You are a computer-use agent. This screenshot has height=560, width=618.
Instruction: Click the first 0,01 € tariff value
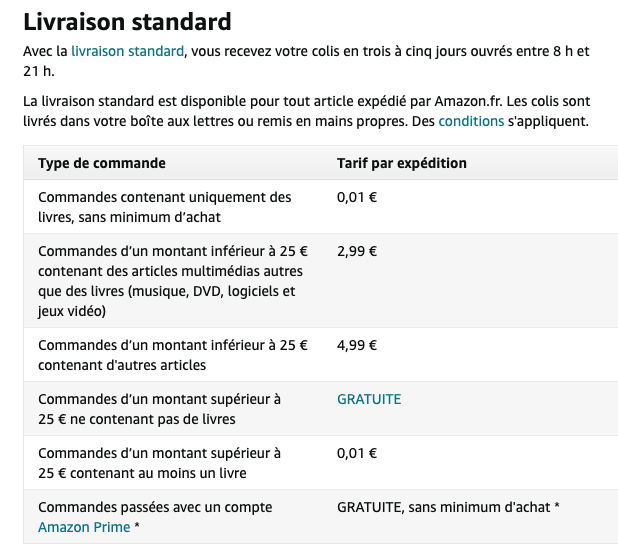click(x=357, y=197)
